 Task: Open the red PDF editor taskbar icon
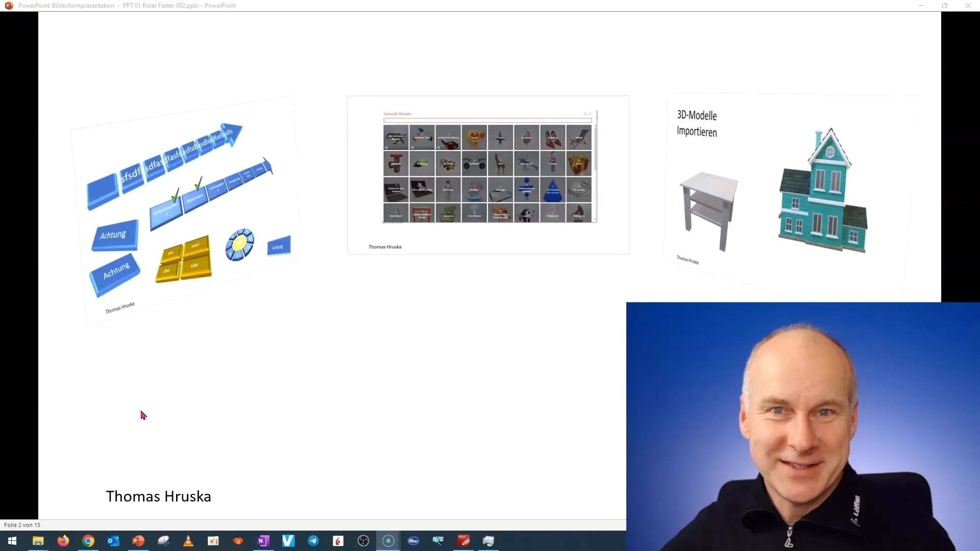click(463, 541)
